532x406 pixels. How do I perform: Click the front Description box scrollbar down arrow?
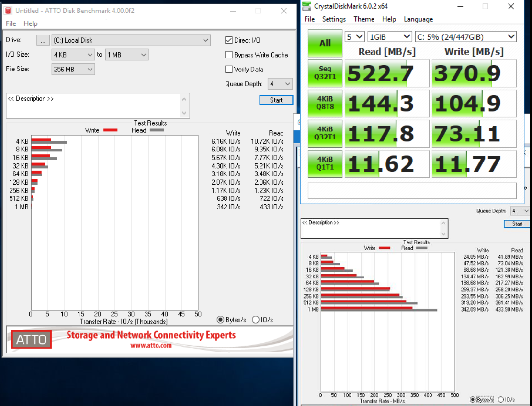pyautogui.click(x=184, y=113)
